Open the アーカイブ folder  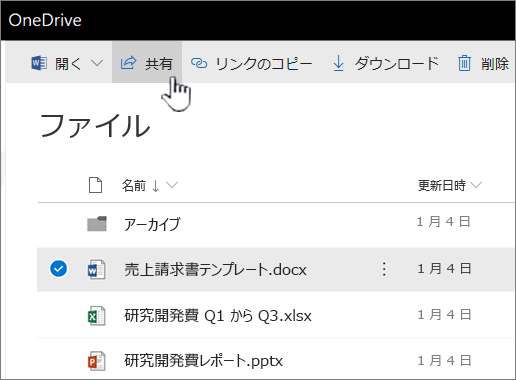click(152, 224)
